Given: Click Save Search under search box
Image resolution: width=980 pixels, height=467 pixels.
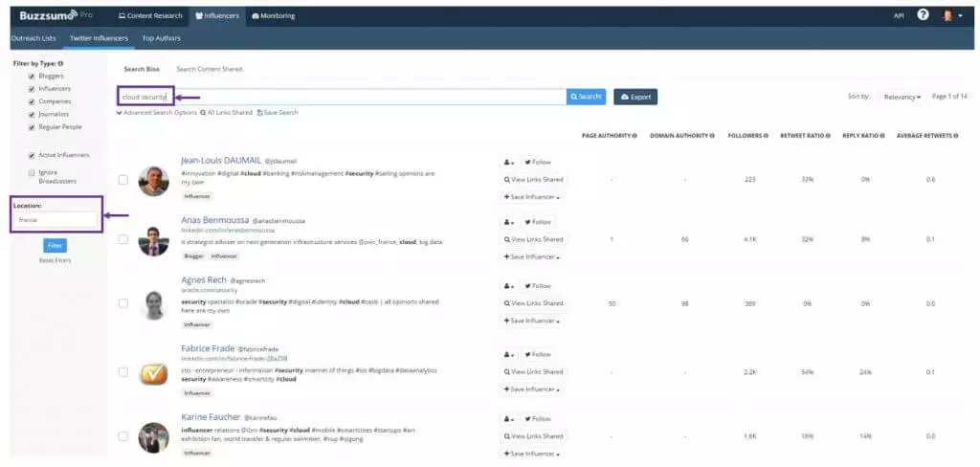Looking at the screenshot, I should pyautogui.click(x=278, y=113).
